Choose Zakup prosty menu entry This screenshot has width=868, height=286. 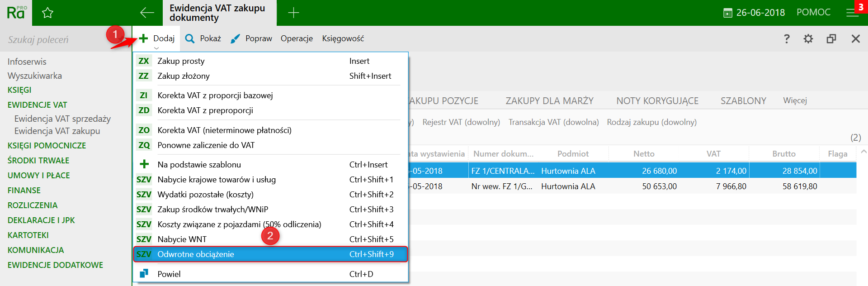[181, 61]
